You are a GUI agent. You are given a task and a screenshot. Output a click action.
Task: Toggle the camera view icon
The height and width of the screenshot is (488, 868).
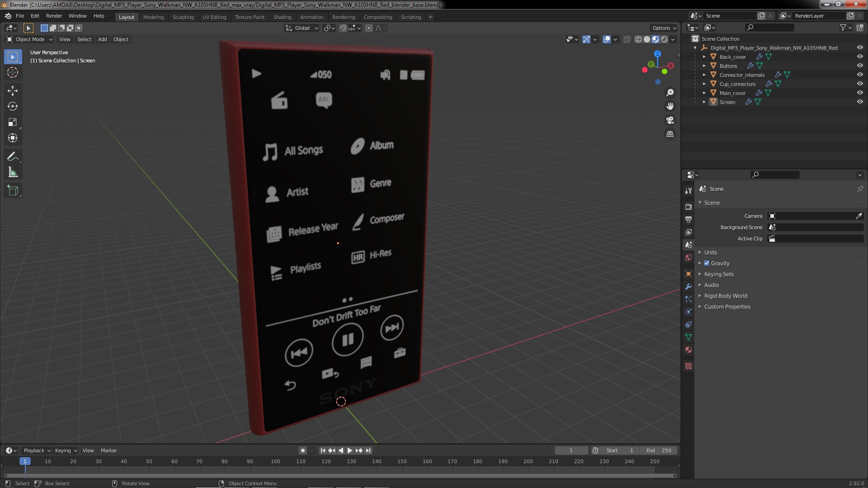[x=670, y=120]
